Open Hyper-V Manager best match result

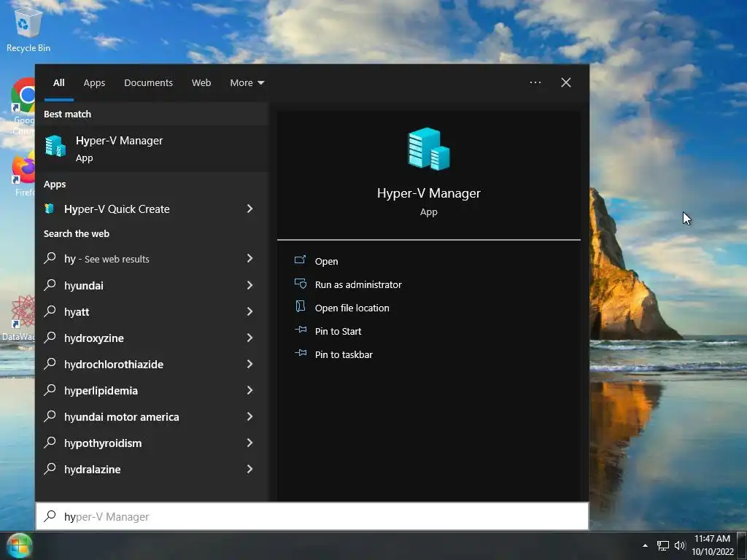[152, 149]
